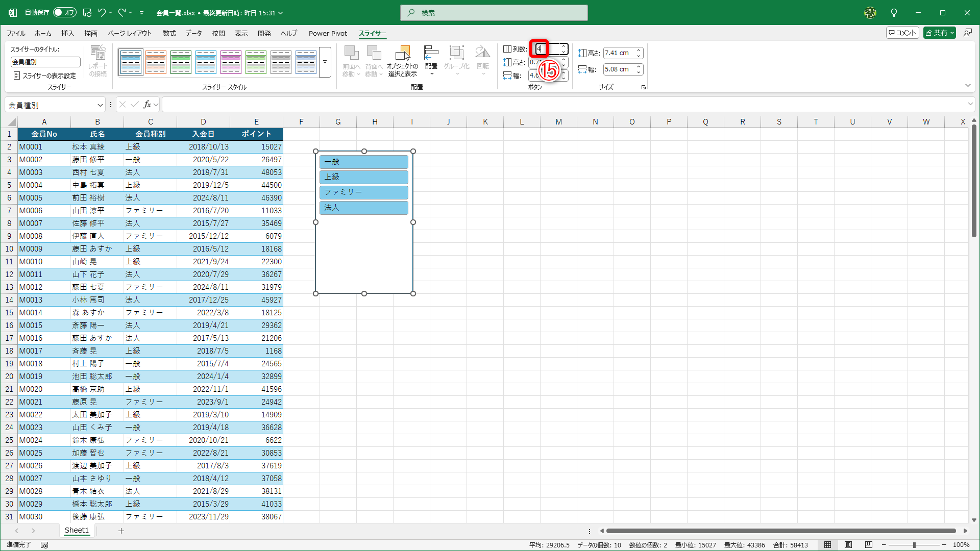Open the データ ribbon tab

coord(193,33)
